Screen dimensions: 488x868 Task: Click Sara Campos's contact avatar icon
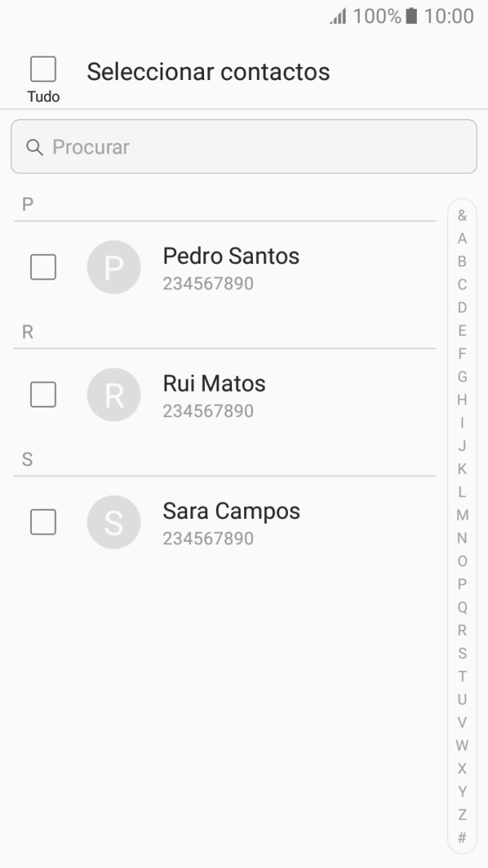[x=114, y=522]
